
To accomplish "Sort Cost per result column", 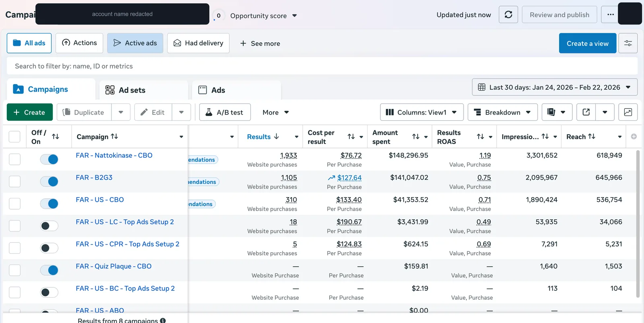I will pyautogui.click(x=351, y=137).
